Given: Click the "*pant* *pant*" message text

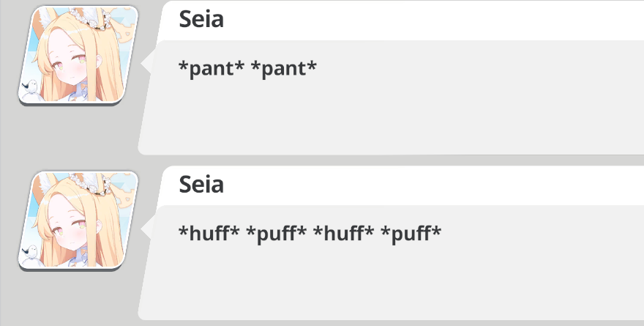Looking at the screenshot, I should (248, 69).
